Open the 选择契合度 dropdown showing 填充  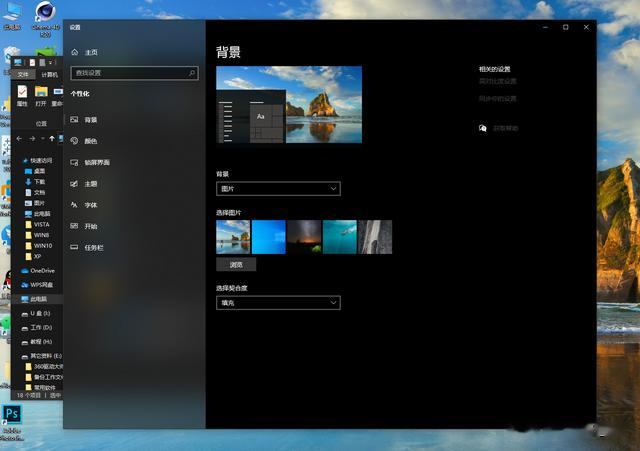click(x=278, y=302)
